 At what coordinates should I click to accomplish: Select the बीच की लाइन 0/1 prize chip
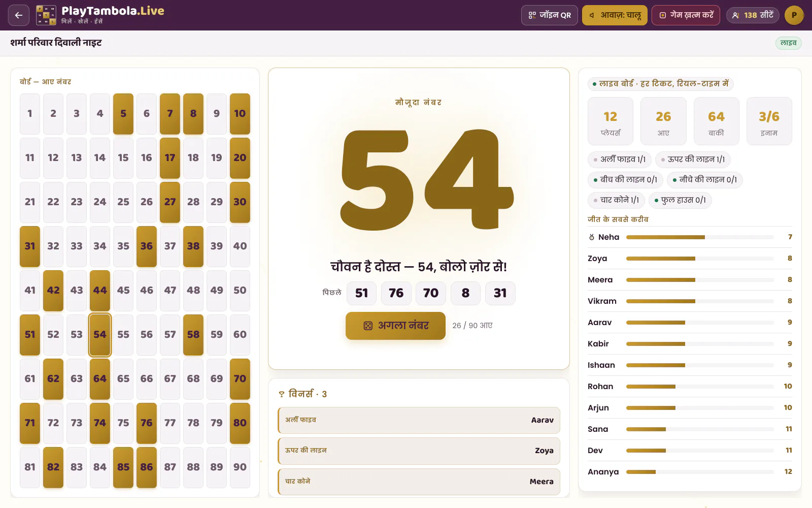click(x=625, y=180)
